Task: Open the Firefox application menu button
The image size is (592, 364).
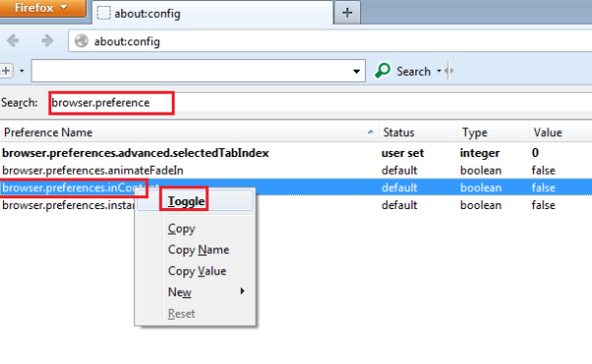Action: pos(42,8)
